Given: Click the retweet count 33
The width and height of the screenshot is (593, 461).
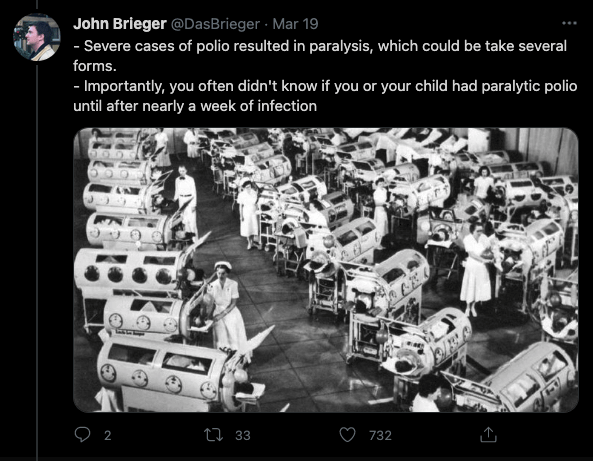Looking at the screenshot, I should click(x=243, y=435).
